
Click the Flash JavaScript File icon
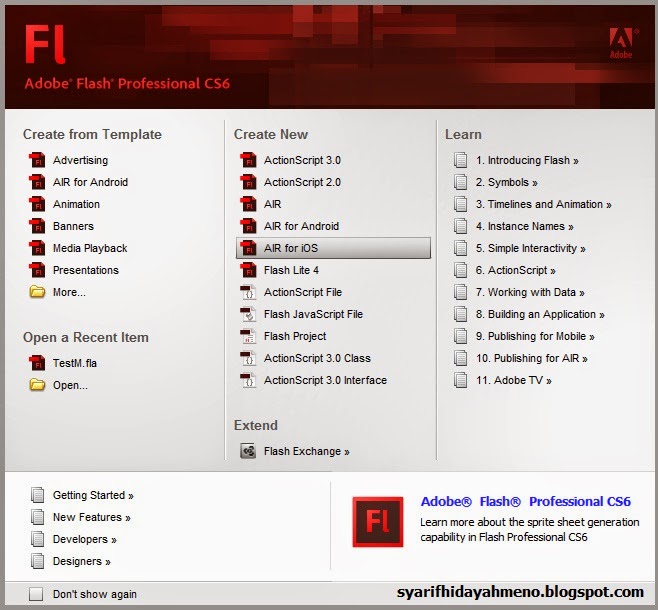click(x=248, y=314)
